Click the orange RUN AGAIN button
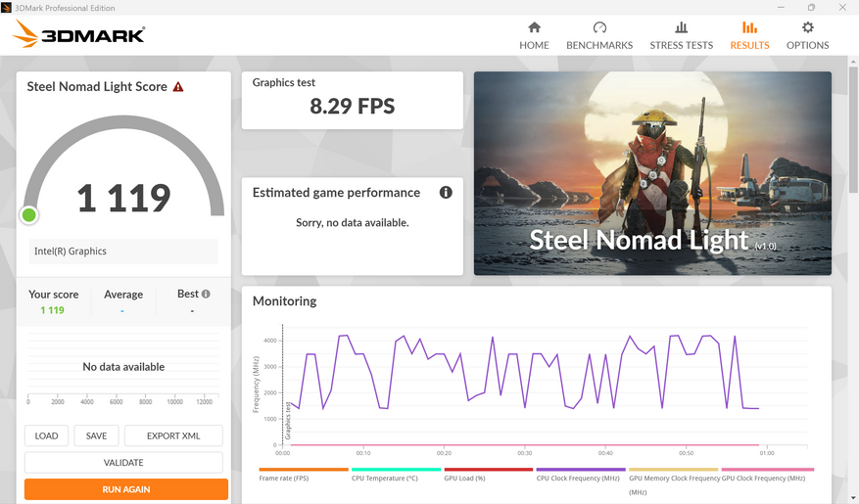Viewport: 859px width, 504px height. (x=126, y=489)
